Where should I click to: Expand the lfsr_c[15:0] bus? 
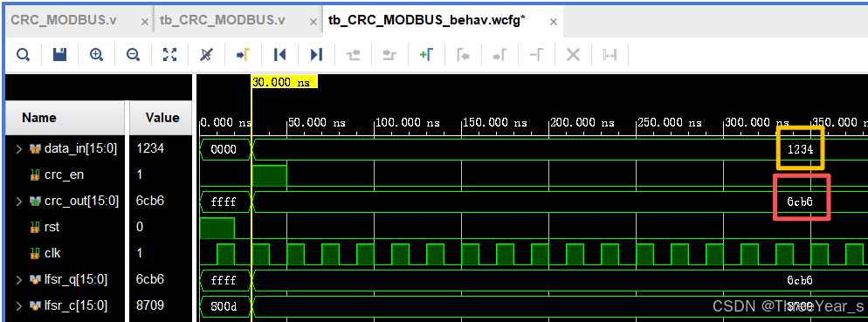coord(19,305)
